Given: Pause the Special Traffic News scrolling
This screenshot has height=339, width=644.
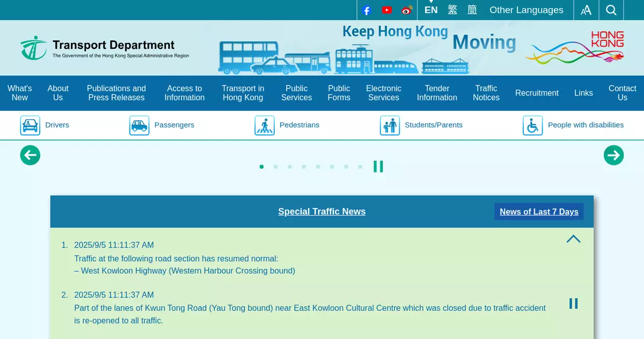Looking at the screenshot, I should (x=573, y=304).
